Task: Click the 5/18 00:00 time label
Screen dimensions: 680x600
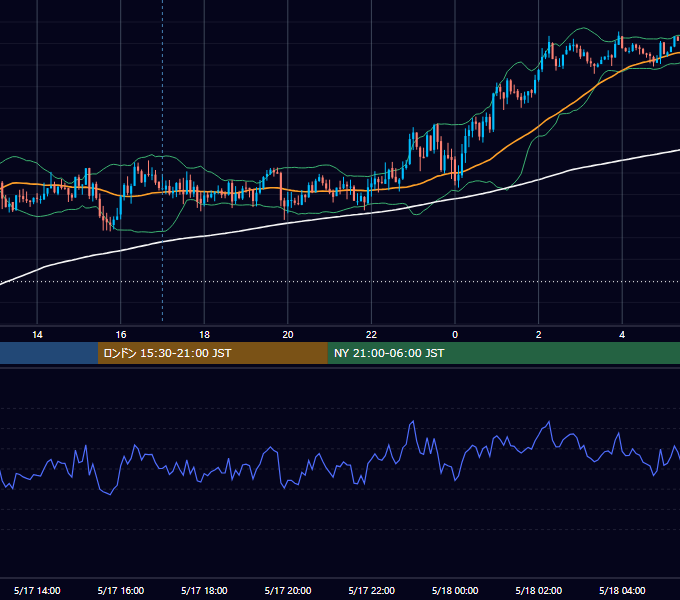Action: click(x=455, y=590)
